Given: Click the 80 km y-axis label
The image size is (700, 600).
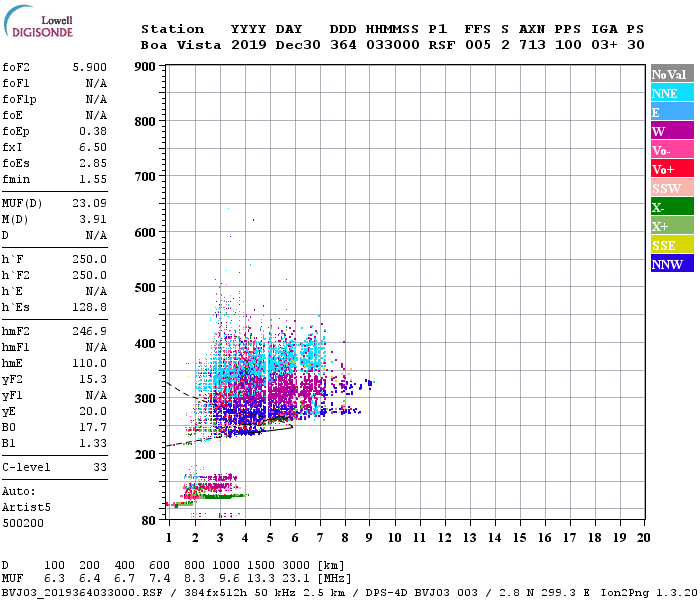Looking at the screenshot, I should tap(149, 521).
